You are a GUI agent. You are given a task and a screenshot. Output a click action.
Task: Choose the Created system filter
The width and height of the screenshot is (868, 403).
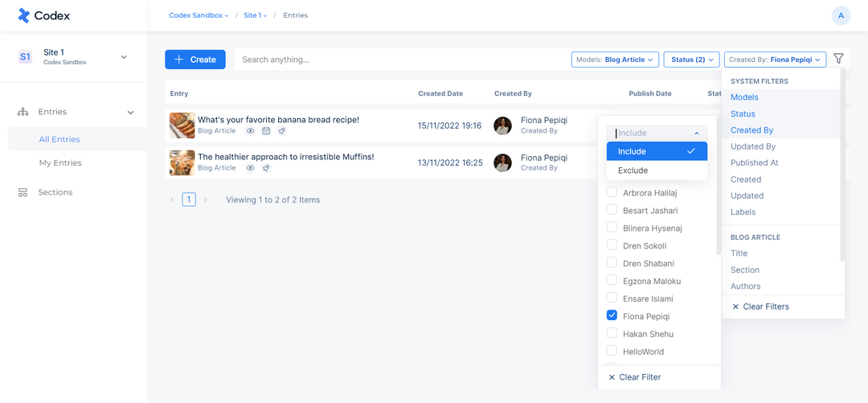click(746, 179)
